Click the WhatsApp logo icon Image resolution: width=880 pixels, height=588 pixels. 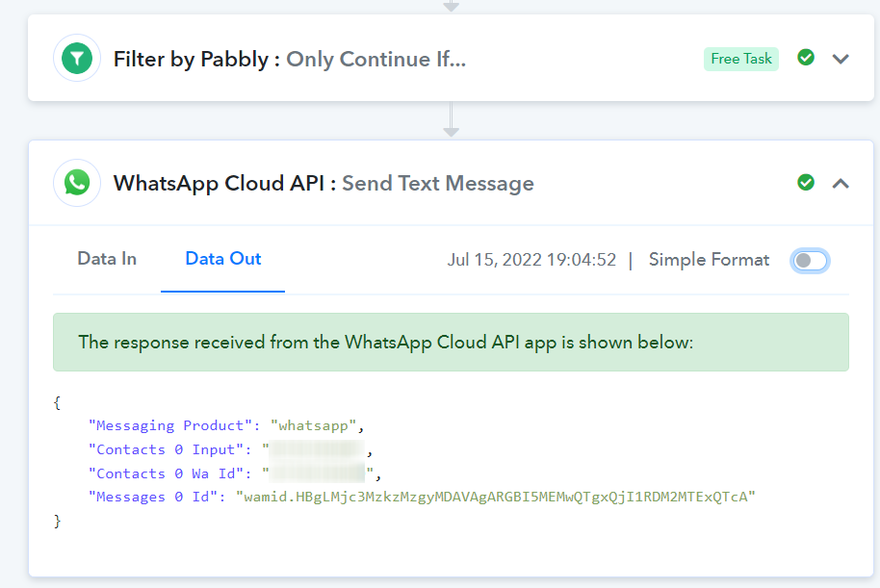(x=77, y=183)
